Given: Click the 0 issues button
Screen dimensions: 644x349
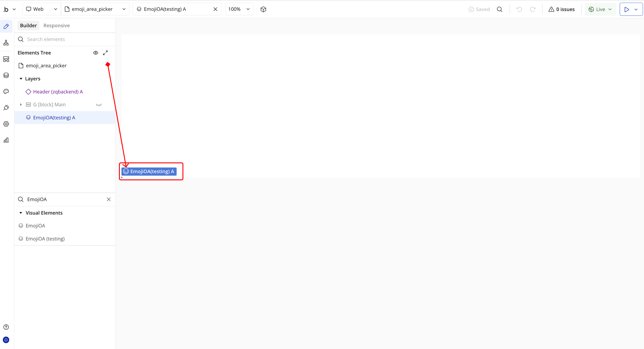Looking at the screenshot, I should pyautogui.click(x=561, y=9).
